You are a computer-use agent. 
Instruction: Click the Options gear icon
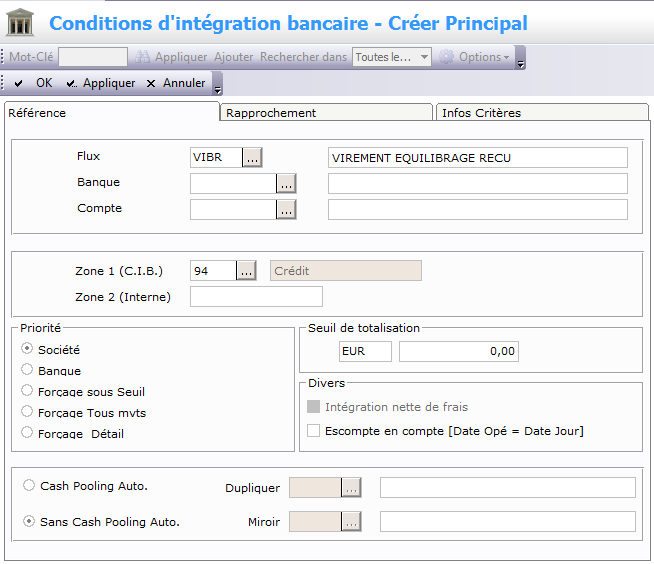[447, 57]
